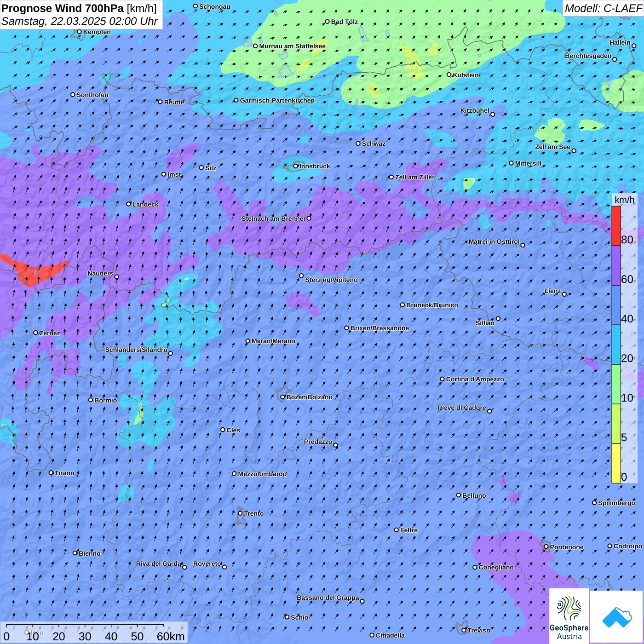This screenshot has width=644, height=644.
Task: Click the Trento city label
Action: tap(253, 513)
